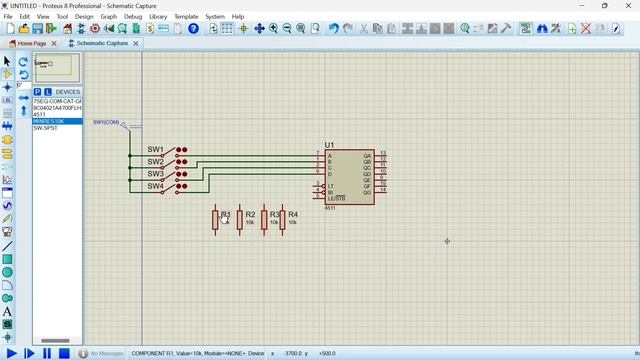Viewport: 640px width, 360px height.
Task: Open the File menu
Action: click(x=8, y=17)
